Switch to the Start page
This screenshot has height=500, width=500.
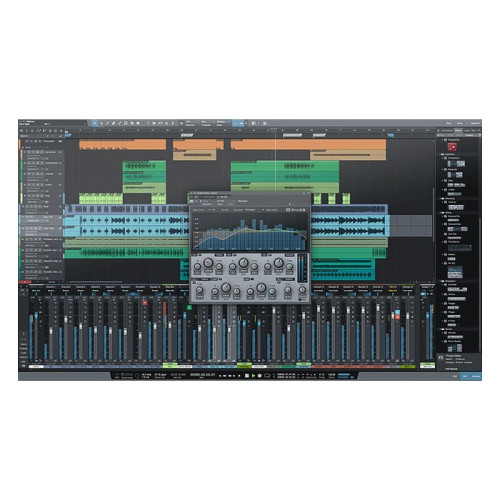click(x=448, y=123)
